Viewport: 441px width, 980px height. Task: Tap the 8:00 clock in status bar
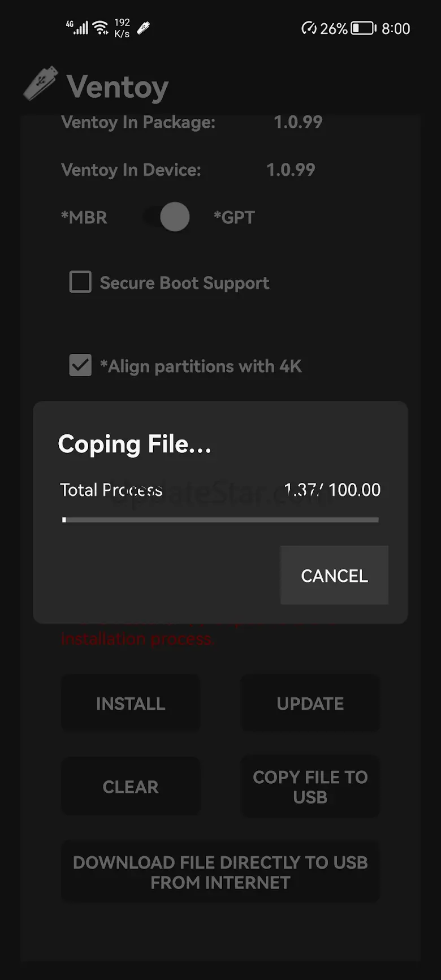396,28
